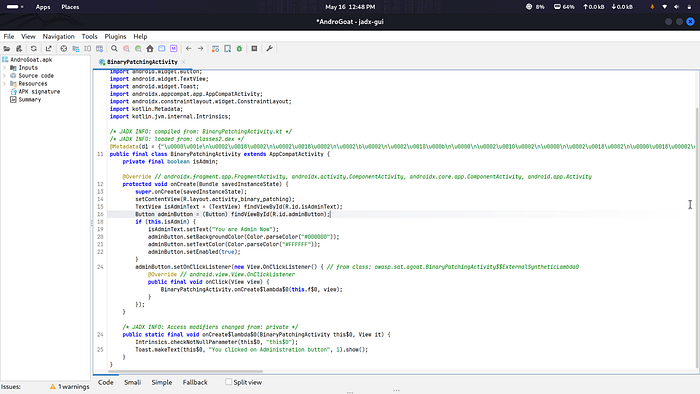Click the orange notification icon in tray

pyautogui.click(x=652, y=7)
